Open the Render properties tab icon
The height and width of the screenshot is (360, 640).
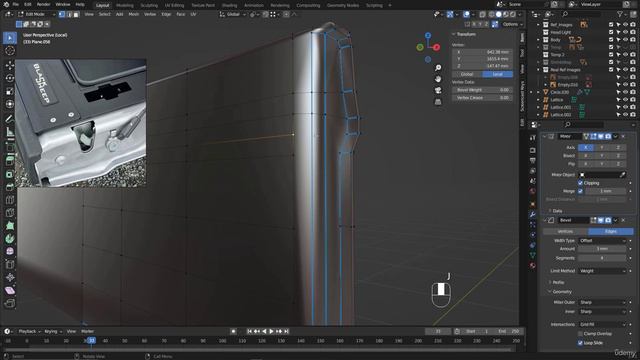(533, 151)
